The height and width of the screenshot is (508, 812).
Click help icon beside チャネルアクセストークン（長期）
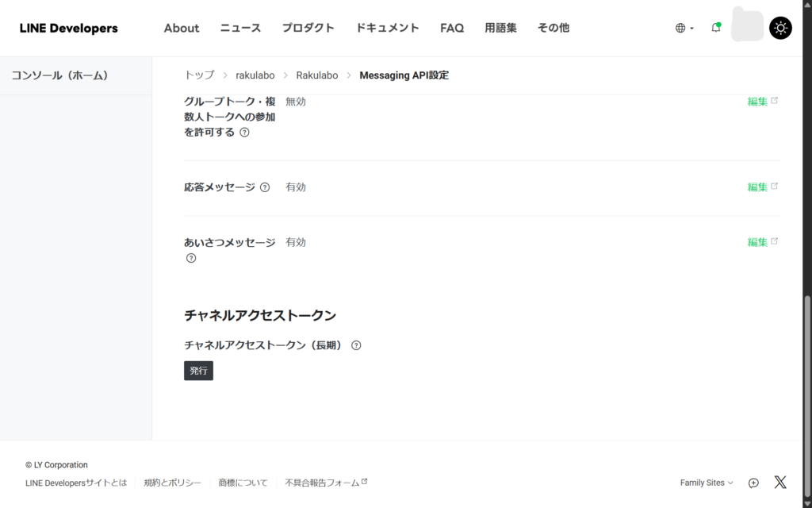[356, 345]
